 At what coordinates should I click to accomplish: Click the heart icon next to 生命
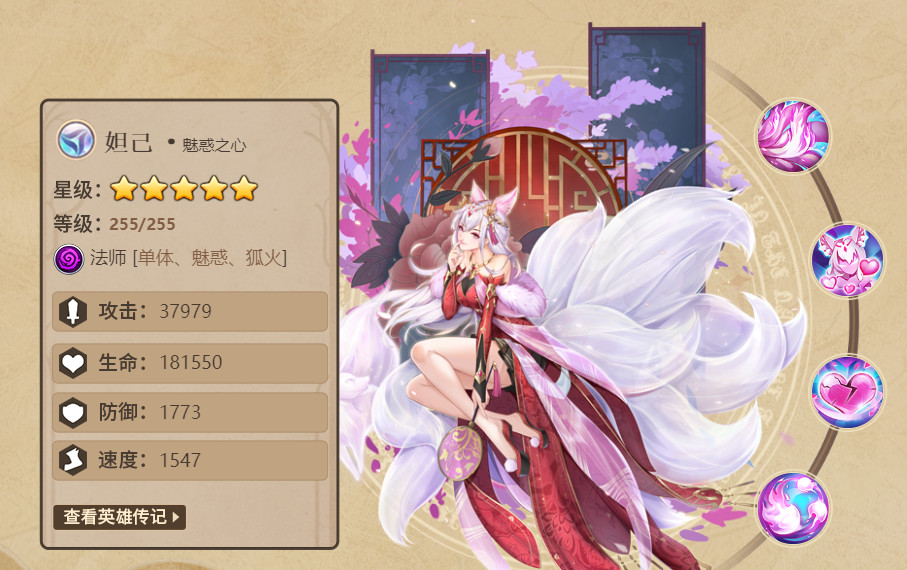click(73, 363)
